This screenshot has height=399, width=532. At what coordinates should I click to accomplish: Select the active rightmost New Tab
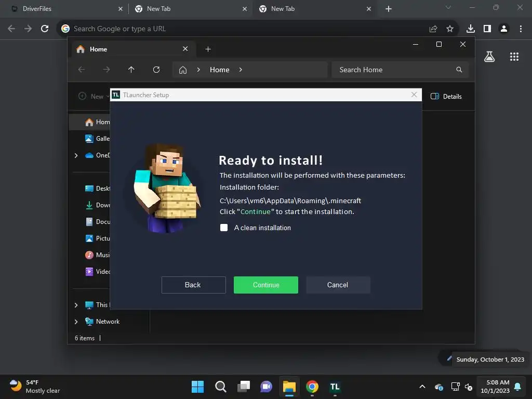[x=314, y=9]
